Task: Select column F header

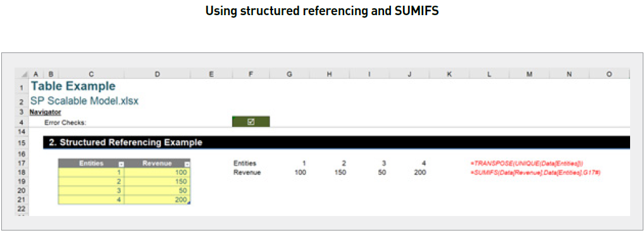Action: [251, 74]
